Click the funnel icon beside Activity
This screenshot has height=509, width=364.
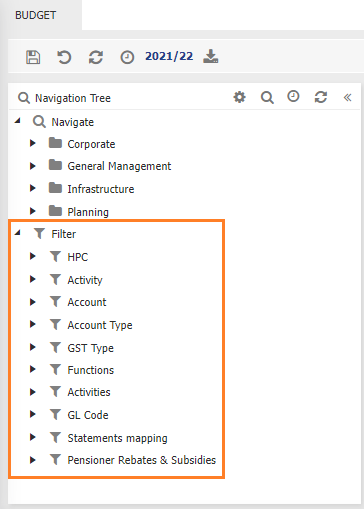coord(55,279)
